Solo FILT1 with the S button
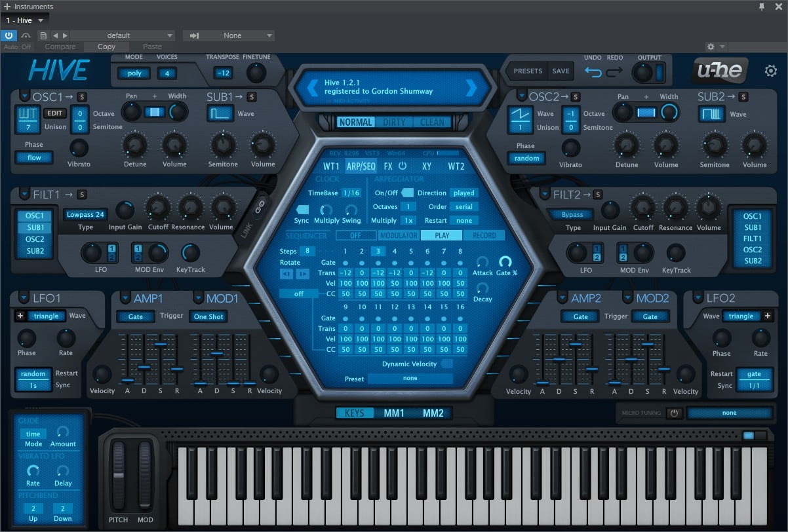 [x=82, y=194]
